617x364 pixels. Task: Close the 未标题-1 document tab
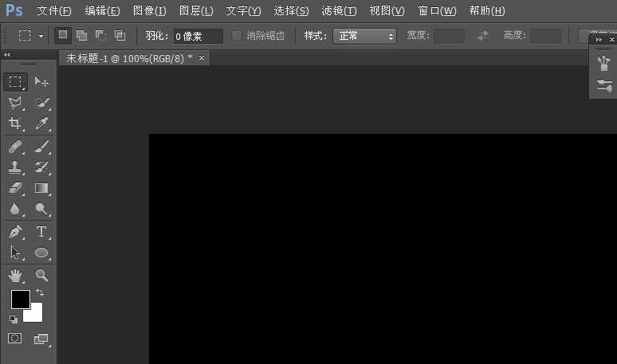point(202,58)
